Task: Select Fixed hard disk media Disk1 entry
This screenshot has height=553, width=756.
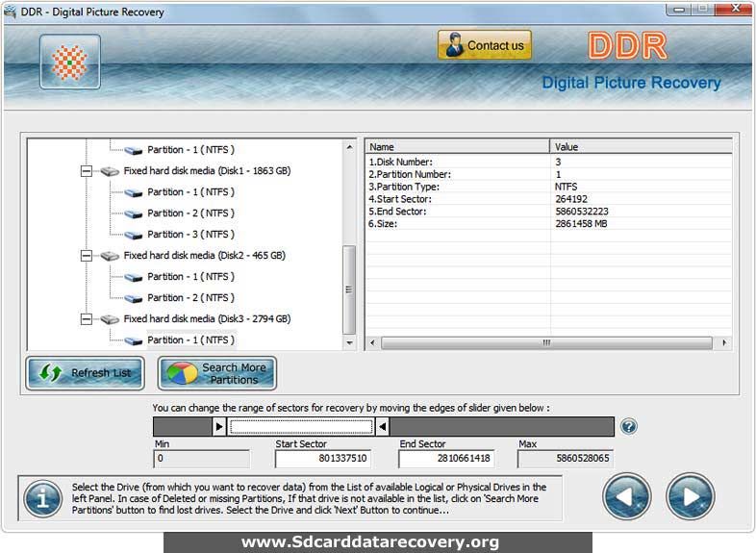Action: pyautogui.click(x=207, y=171)
